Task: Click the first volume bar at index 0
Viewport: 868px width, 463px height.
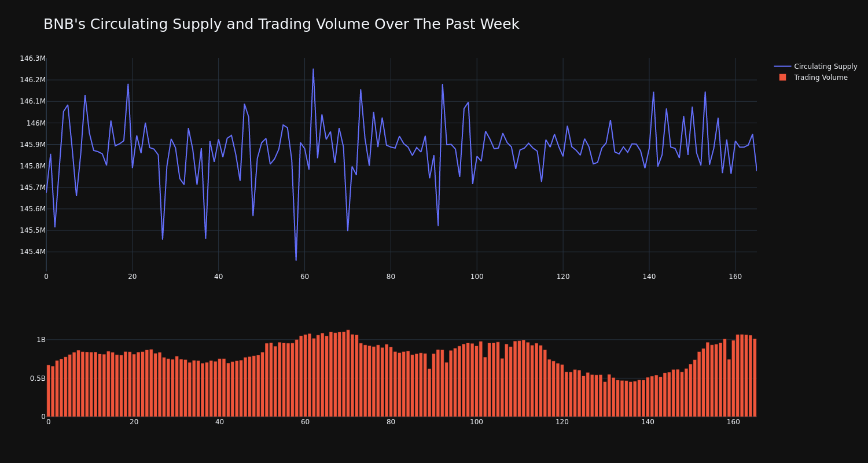Action: pos(48,391)
